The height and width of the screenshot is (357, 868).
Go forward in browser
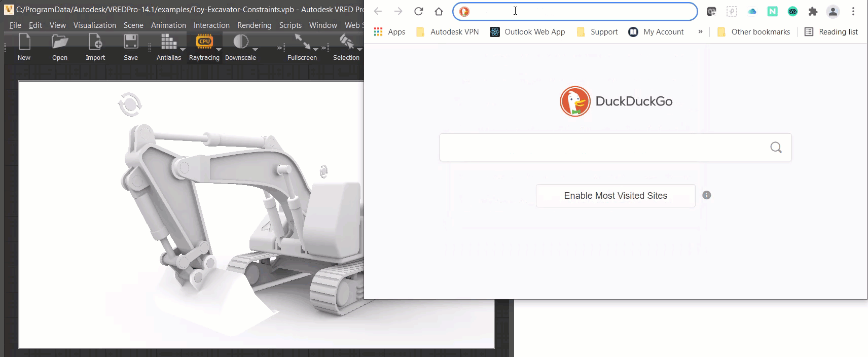(x=398, y=11)
